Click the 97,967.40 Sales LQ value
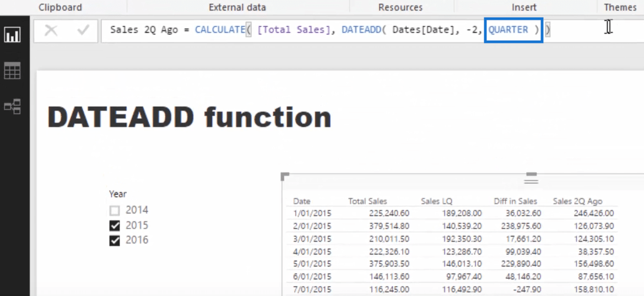Screen dimensions: 644x296 coord(464,277)
